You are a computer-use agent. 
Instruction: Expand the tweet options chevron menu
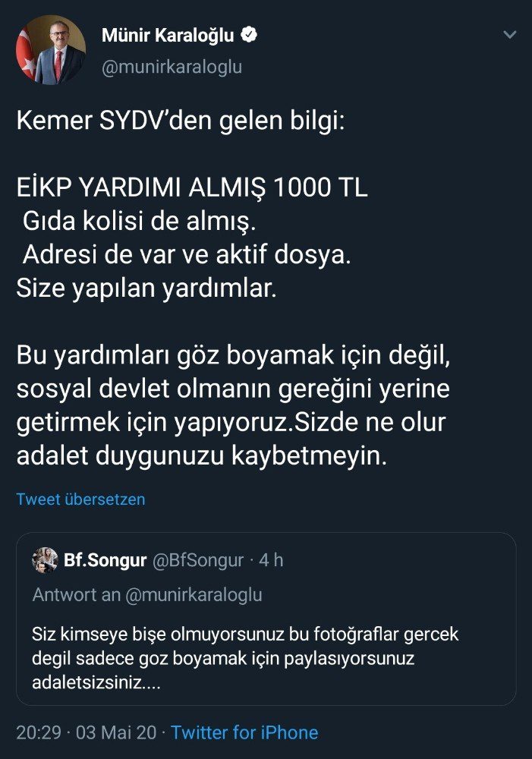tap(510, 35)
